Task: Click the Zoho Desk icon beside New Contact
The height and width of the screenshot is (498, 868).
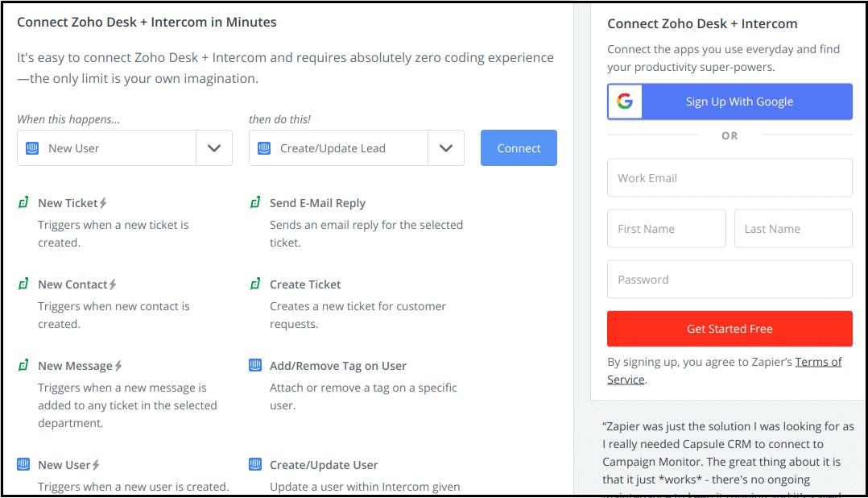Action: (23, 284)
